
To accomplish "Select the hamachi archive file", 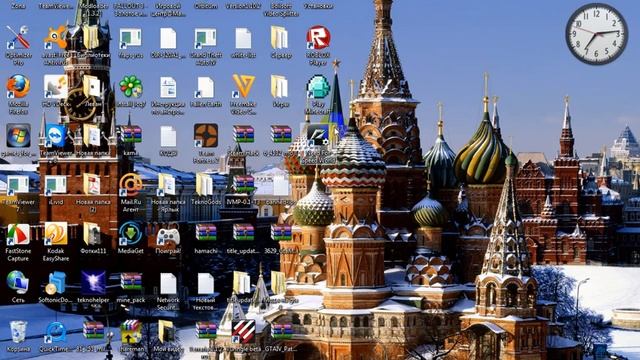I will coord(206,232).
